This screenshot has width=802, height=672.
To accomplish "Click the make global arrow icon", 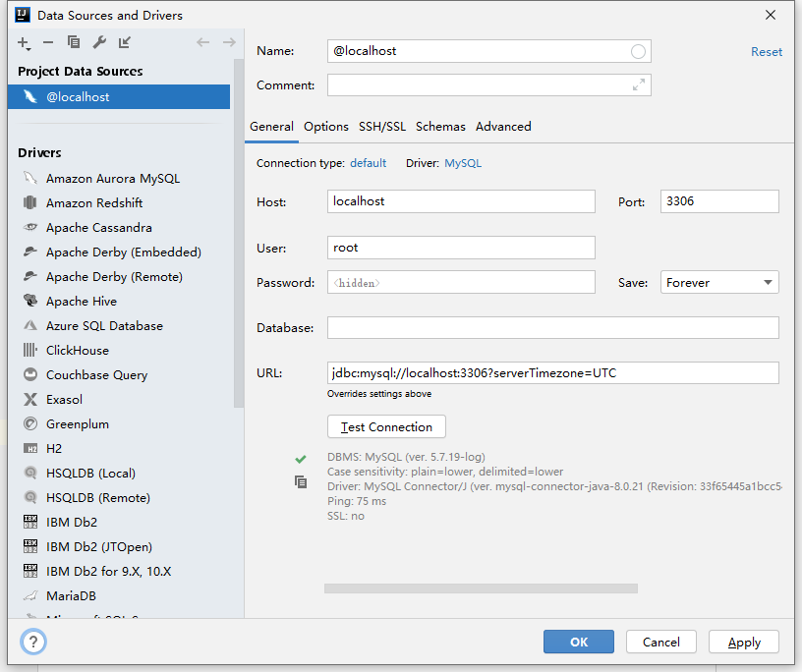I will [125, 42].
